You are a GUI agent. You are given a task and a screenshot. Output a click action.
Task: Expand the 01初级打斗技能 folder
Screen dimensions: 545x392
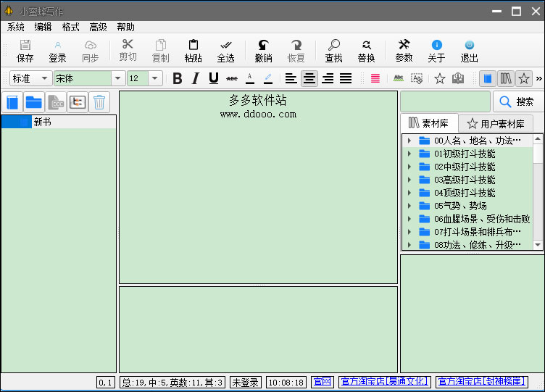(409, 154)
